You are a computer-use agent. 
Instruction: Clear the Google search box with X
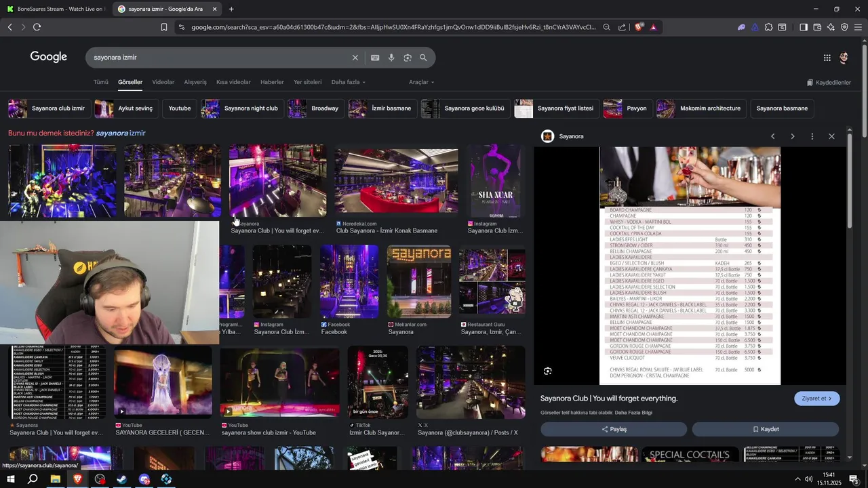(355, 58)
